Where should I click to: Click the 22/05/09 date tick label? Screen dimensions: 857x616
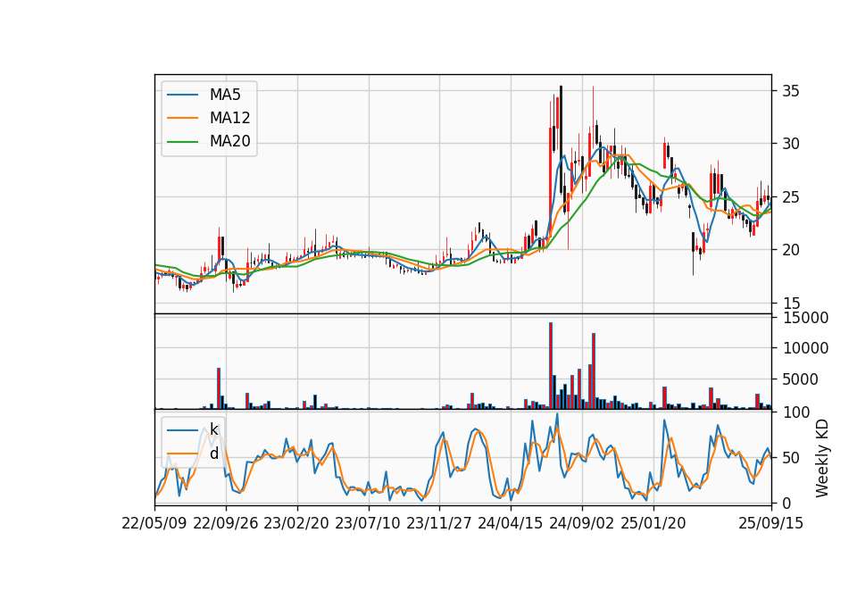click(x=154, y=523)
